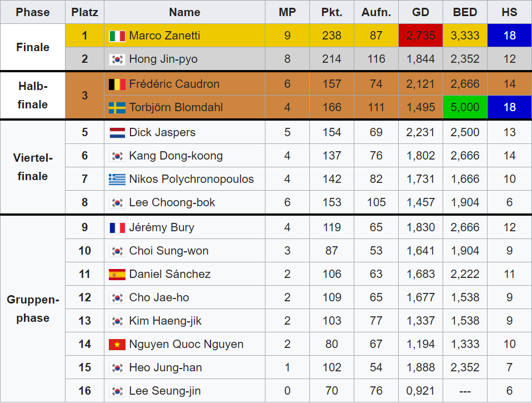Click the Greek flag beside Nikos Polychronopoulos
The image size is (532, 403).
[x=117, y=179]
